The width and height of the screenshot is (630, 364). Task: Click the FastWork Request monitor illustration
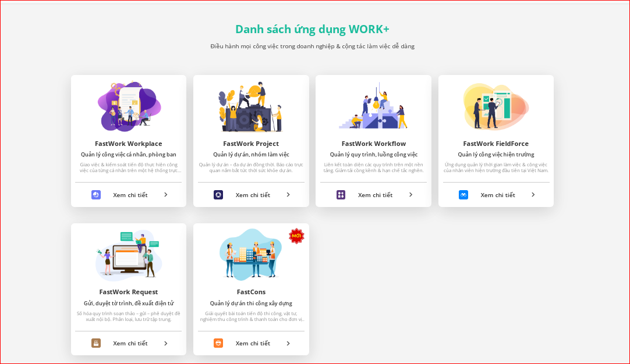(128, 254)
